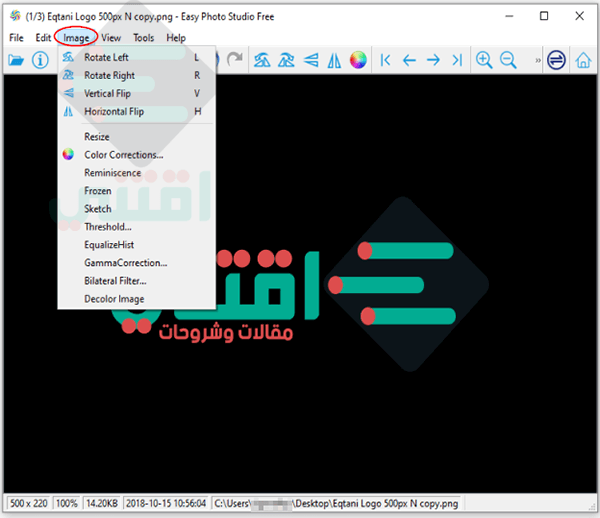Open the View menu
This screenshot has height=518, width=600.
point(111,38)
